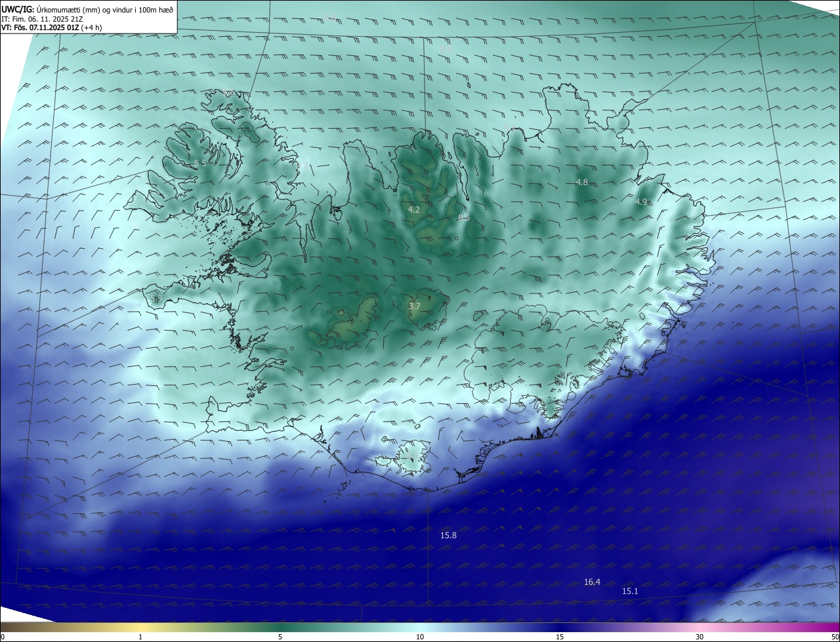
Task: Click the '10' tick on the color scale
Action: [420, 637]
